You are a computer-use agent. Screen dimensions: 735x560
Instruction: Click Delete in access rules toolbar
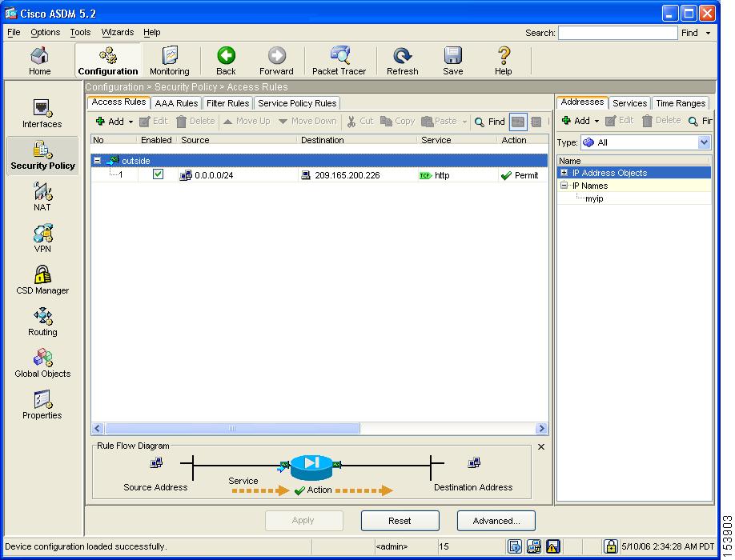coord(195,122)
